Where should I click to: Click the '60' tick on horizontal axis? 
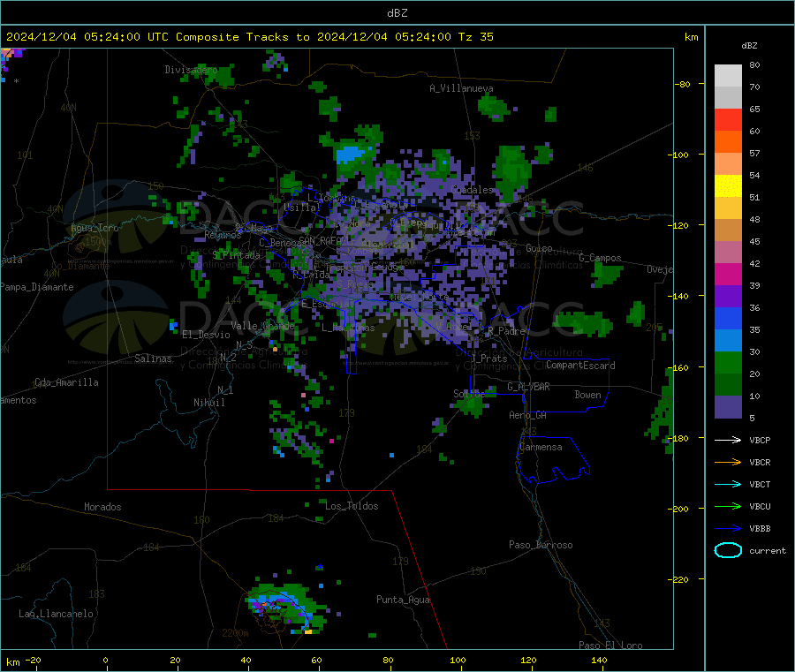click(x=316, y=660)
